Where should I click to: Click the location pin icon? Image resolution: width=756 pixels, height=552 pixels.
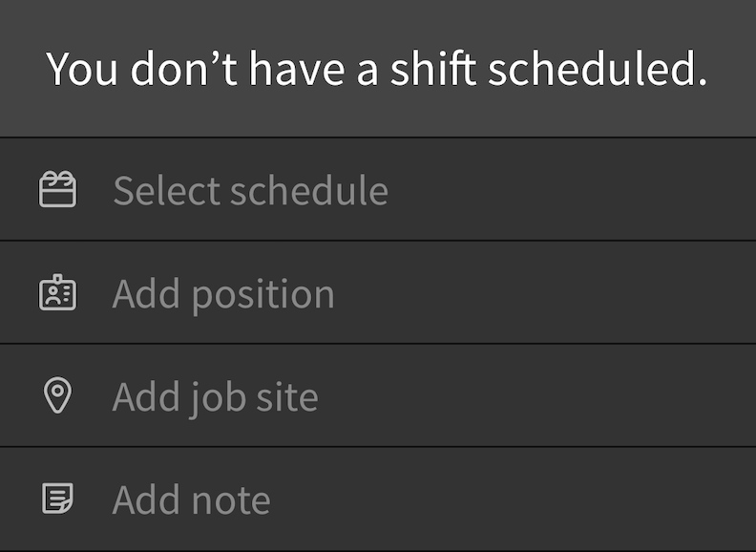pos(57,395)
